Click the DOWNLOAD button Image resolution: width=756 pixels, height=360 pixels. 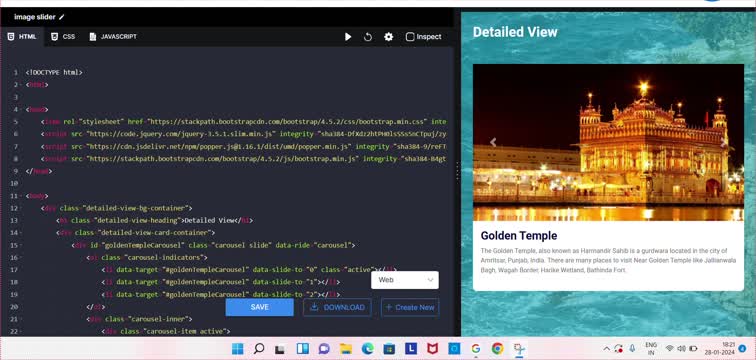(337, 307)
